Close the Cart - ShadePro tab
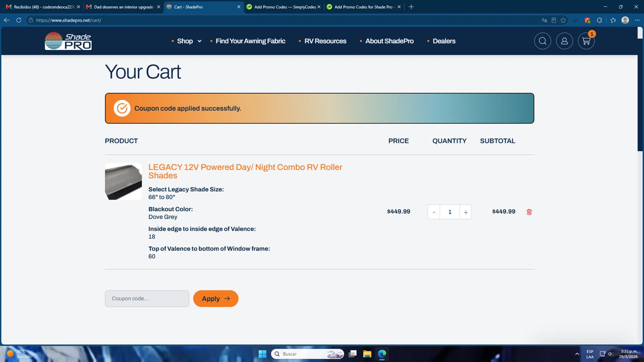The height and width of the screenshot is (362, 644). tap(239, 7)
